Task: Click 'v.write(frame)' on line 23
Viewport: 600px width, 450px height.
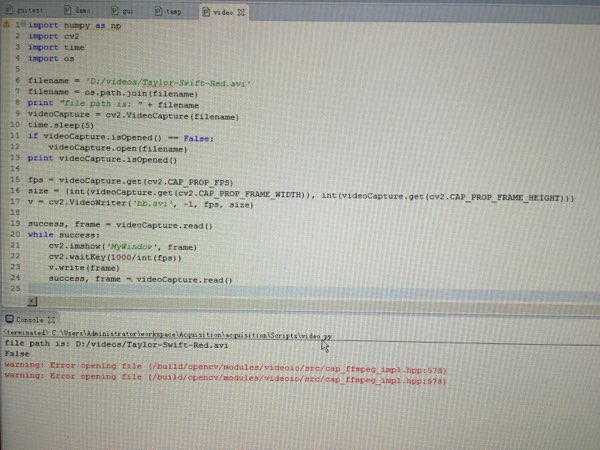Action: 84,268
